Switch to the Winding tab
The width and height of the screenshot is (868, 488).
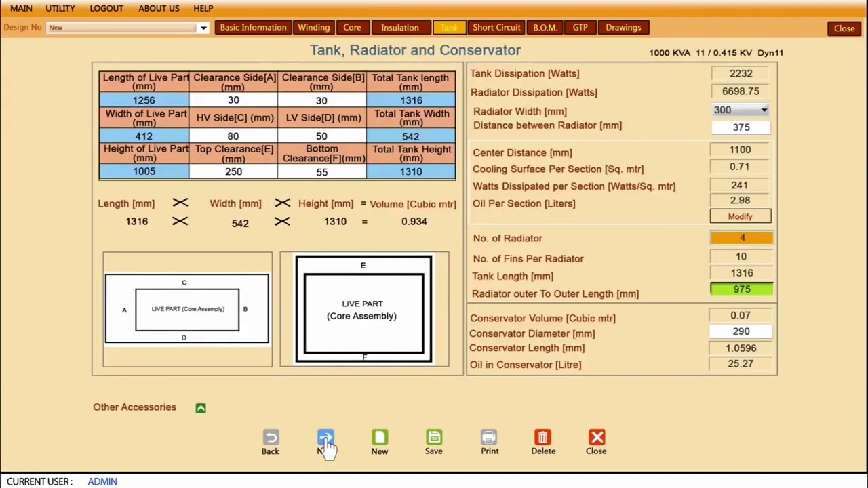point(314,28)
